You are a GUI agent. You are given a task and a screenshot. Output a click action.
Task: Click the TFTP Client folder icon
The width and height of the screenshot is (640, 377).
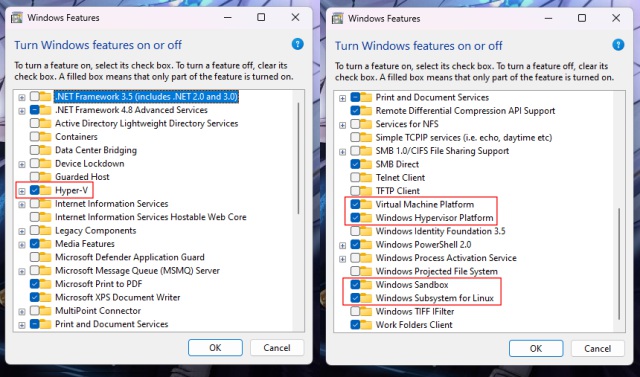click(x=366, y=191)
